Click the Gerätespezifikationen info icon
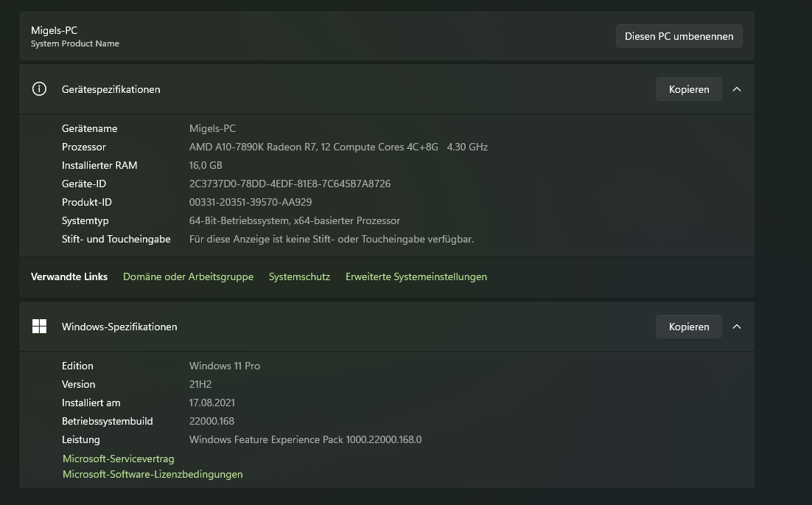This screenshot has width=812, height=505. click(39, 89)
